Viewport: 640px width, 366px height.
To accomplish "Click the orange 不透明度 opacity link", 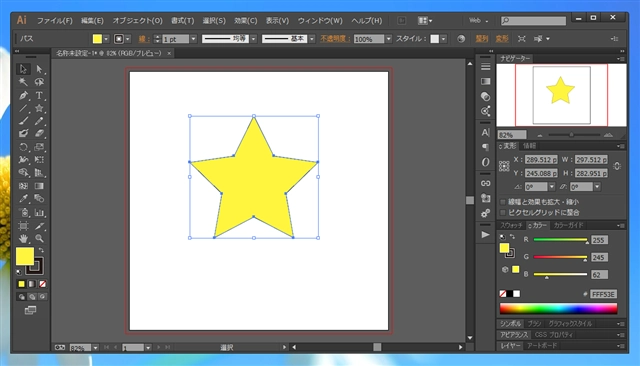I will coord(335,39).
